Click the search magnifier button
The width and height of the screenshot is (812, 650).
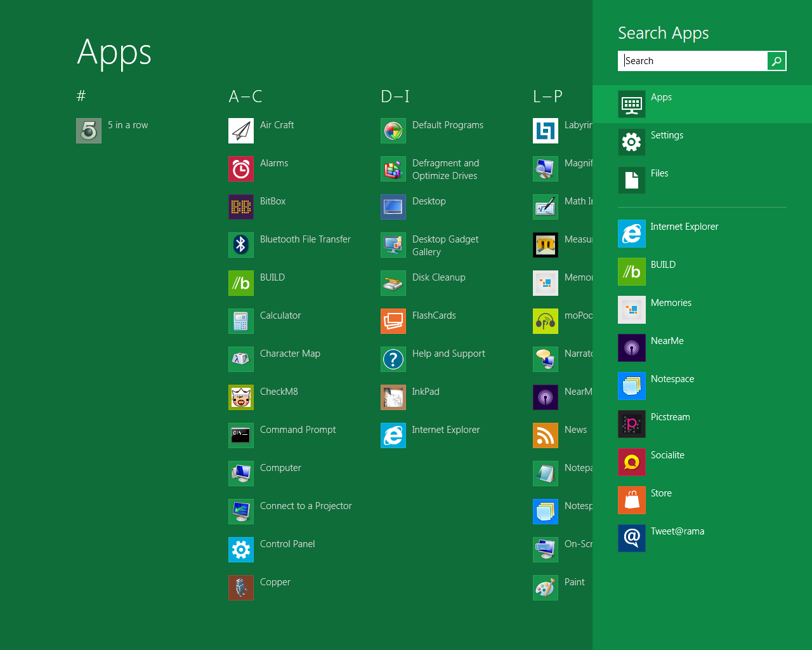[776, 61]
